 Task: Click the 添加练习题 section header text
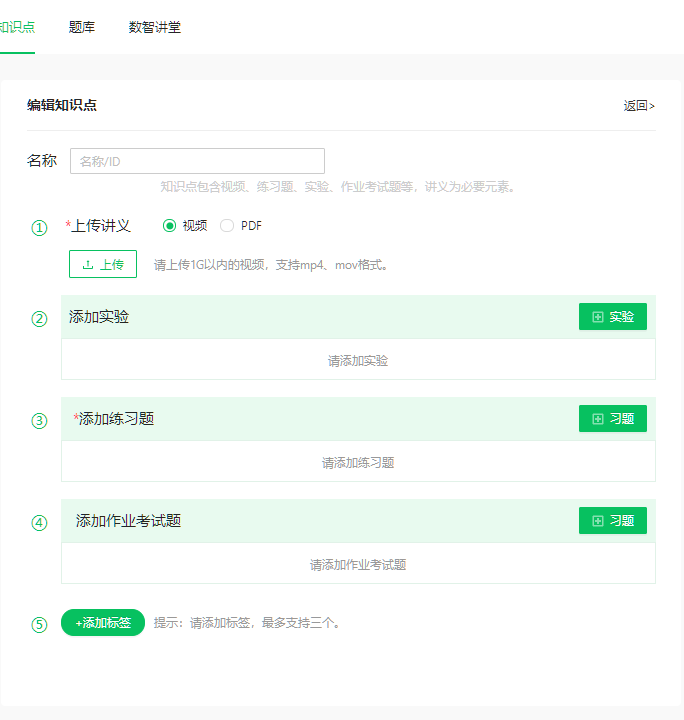(x=116, y=419)
